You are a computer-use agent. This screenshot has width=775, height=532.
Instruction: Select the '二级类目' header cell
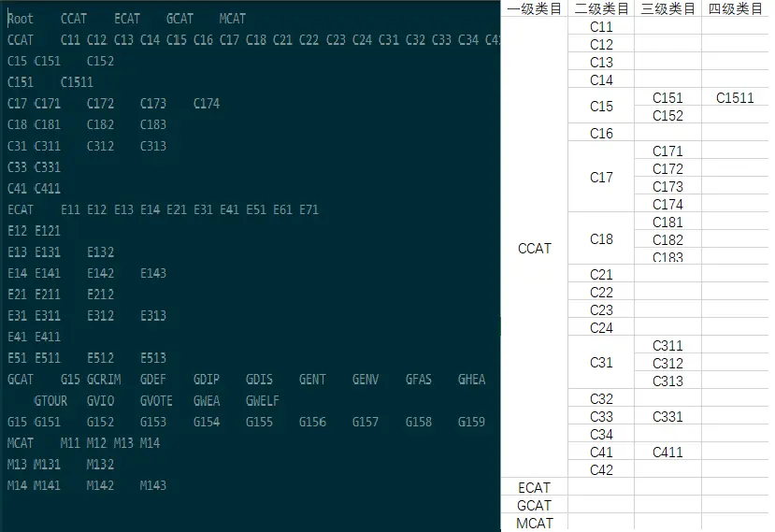(x=601, y=8)
